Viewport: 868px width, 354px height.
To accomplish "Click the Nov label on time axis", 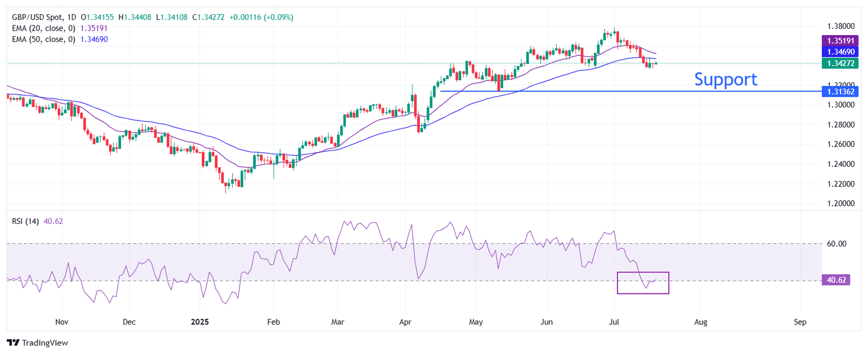I will (62, 322).
